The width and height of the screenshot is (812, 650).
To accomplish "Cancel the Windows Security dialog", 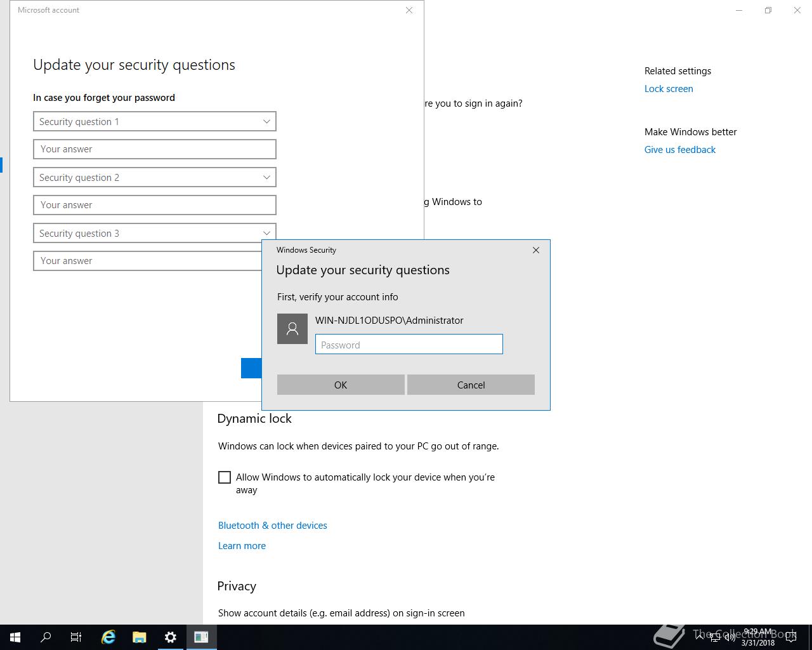I will click(471, 385).
